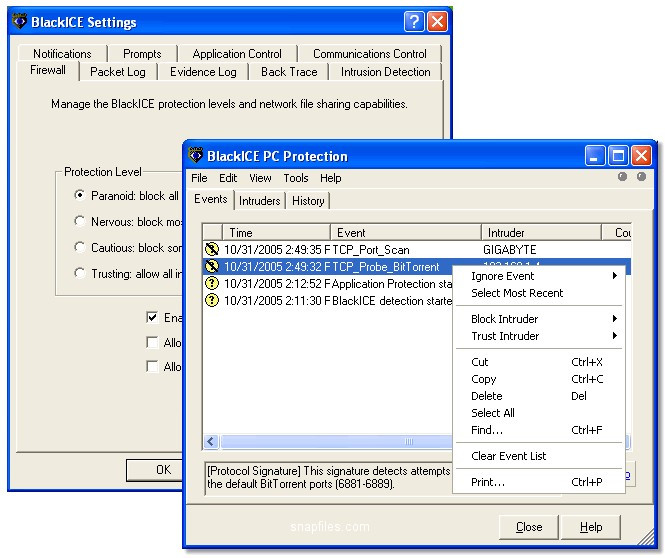Click the TCP_Port_Scan event severity icon
This screenshot has height=558, width=665.
tap(212, 249)
